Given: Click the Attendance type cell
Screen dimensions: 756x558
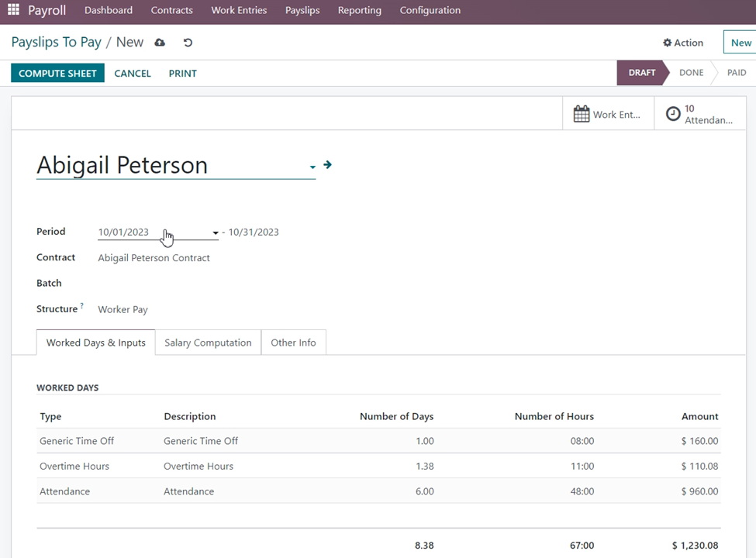Looking at the screenshot, I should 64,491.
